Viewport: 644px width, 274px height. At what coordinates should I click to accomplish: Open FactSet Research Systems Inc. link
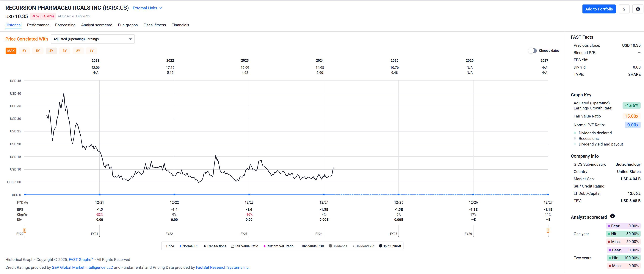pos(222,267)
